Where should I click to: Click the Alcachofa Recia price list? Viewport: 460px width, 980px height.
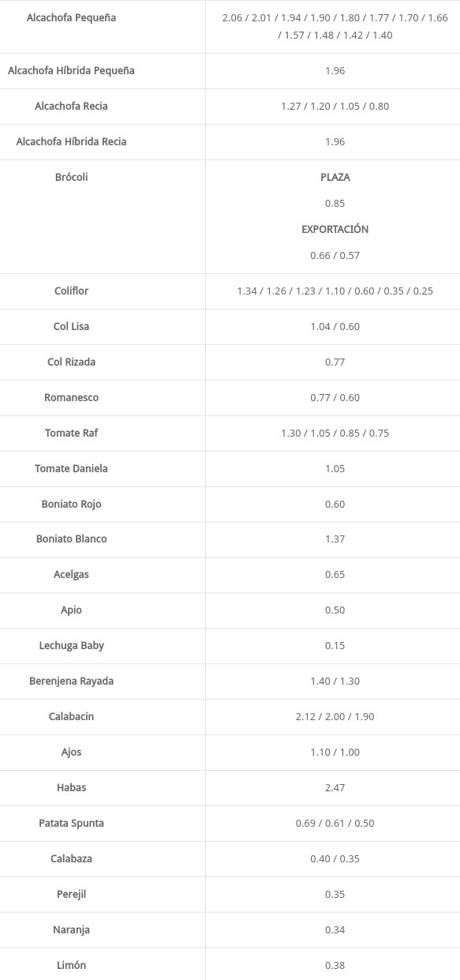click(335, 106)
